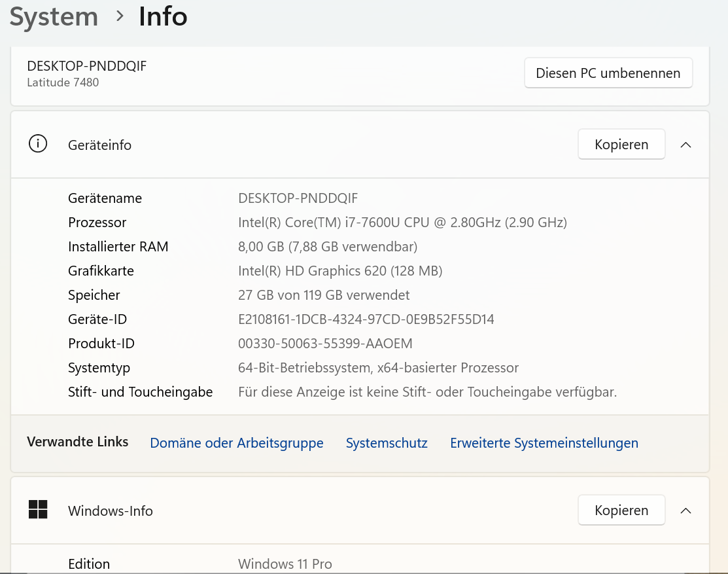Select Gerätename value DESKTOP-PNDDQIF
Screen dimensions: 728x574
tap(298, 198)
